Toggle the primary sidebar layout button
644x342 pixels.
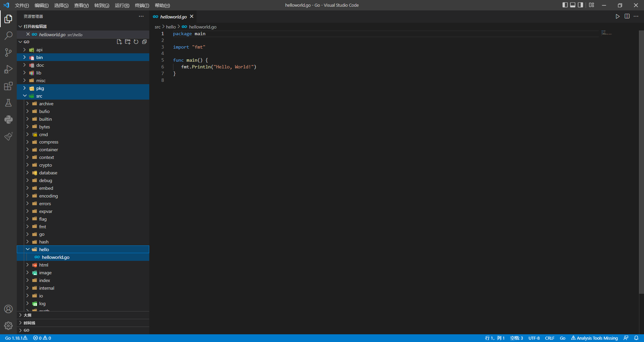click(565, 5)
